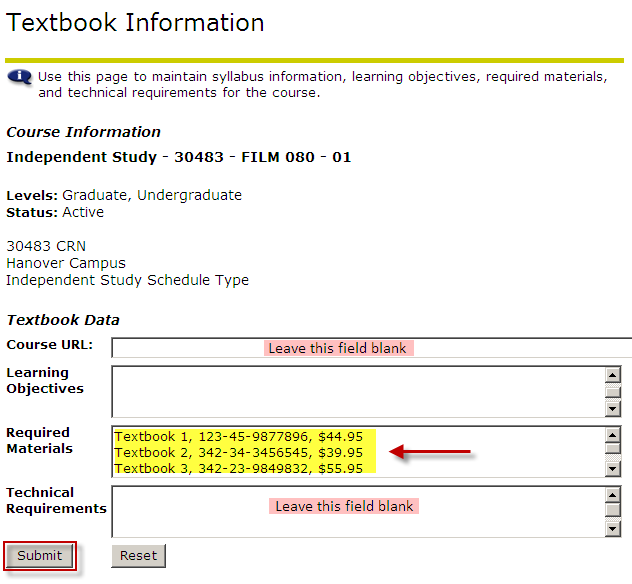Click scroll-down arrow in Learning Objectives box

pos(612,409)
